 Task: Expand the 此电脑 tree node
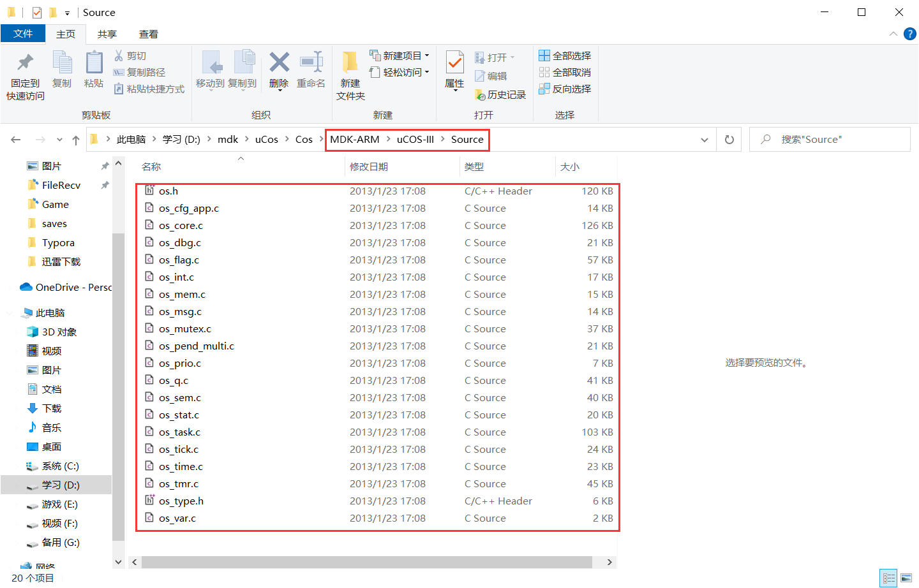(10, 313)
